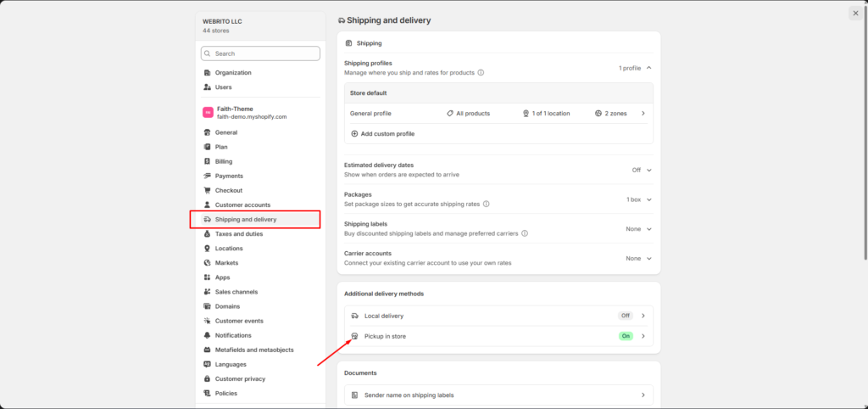Viewport: 868px width, 409px height.
Task: Click the Payments card icon
Action: [x=207, y=176]
